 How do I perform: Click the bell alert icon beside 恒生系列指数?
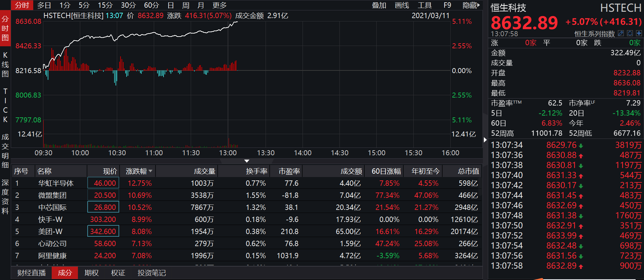[630, 33]
